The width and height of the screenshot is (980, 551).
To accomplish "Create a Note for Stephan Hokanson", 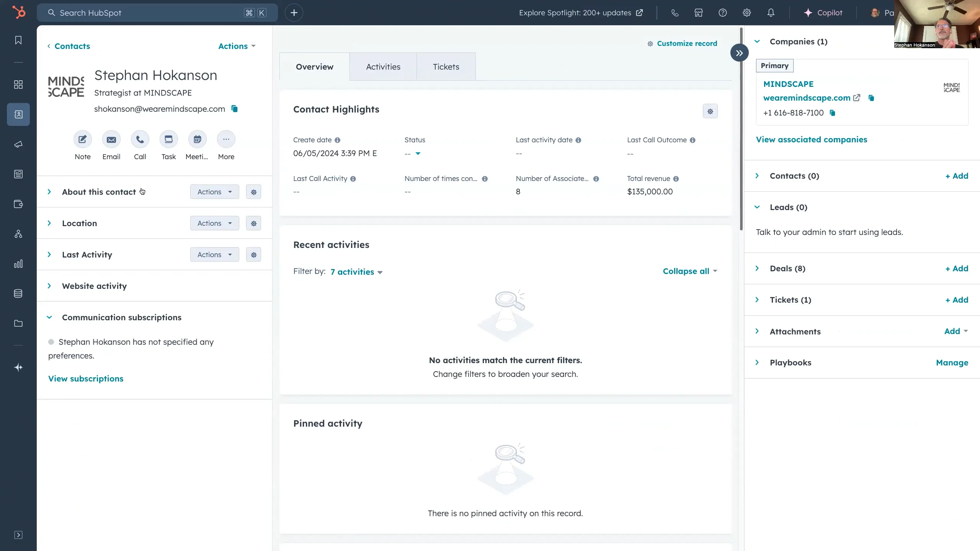I will [82, 139].
